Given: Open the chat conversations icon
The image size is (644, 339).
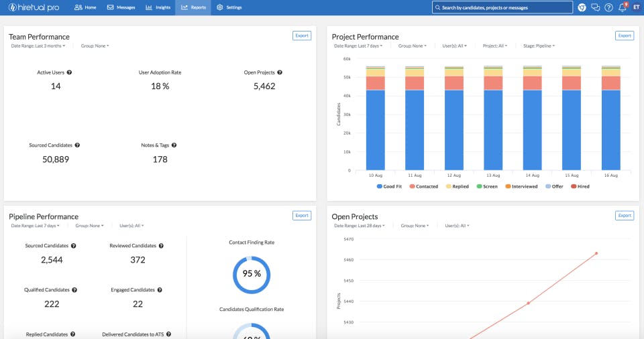Looking at the screenshot, I should (595, 7).
